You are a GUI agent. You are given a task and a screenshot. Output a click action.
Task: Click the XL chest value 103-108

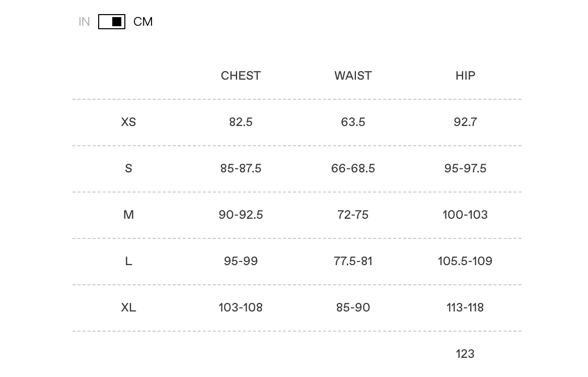241,307
